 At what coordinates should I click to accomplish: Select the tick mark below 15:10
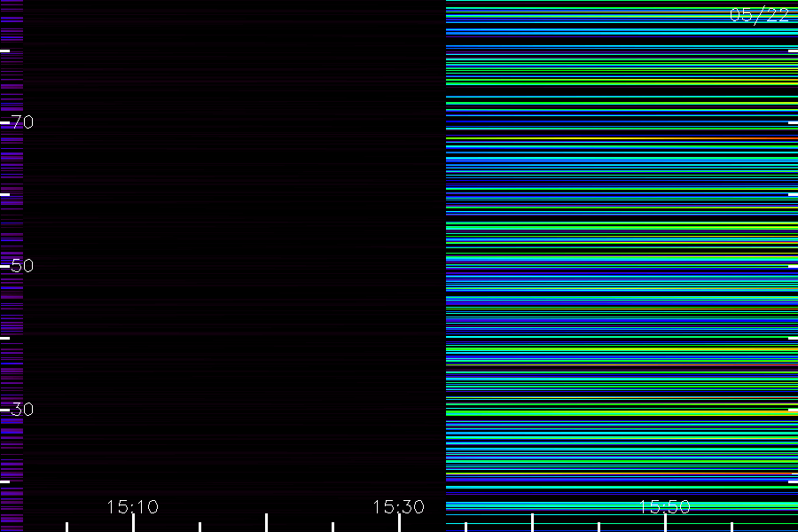(133, 523)
